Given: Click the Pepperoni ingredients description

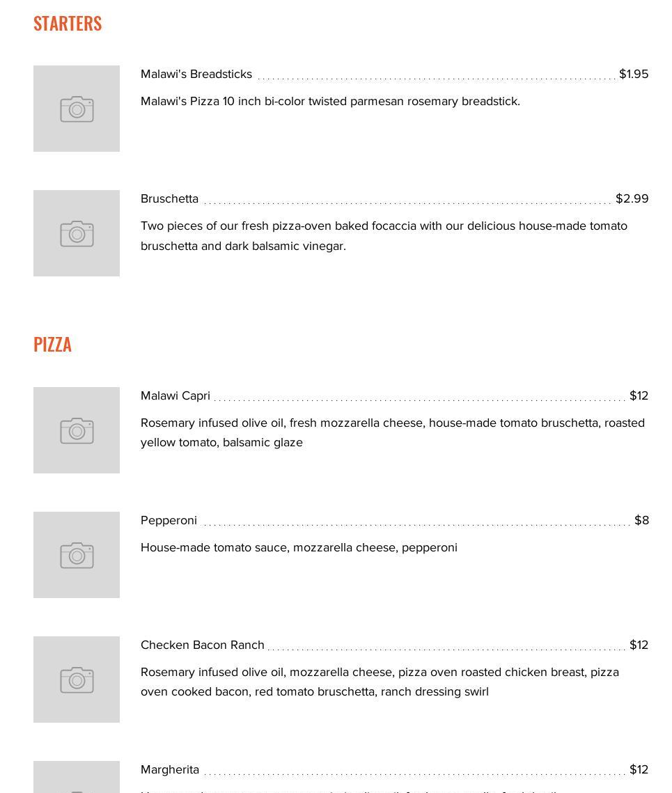Looking at the screenshot, I should (299, 547).
